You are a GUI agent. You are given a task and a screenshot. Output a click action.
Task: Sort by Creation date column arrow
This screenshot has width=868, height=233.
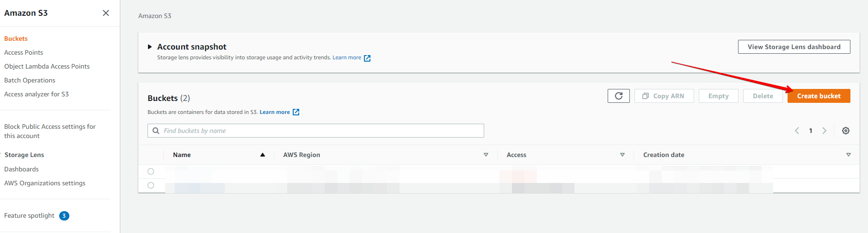tap(849, 155)
